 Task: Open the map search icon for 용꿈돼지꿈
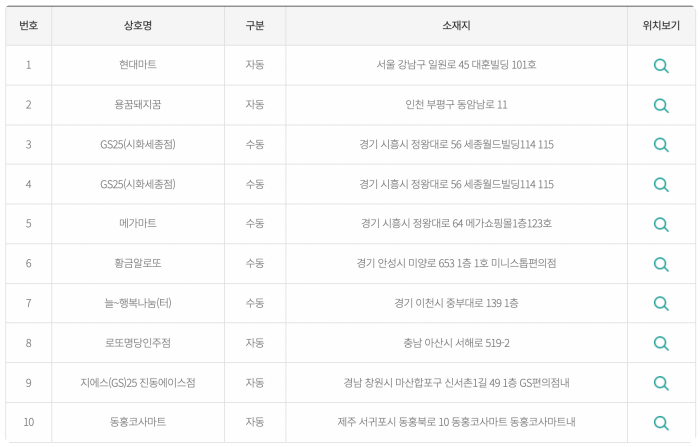coord(661,105)
